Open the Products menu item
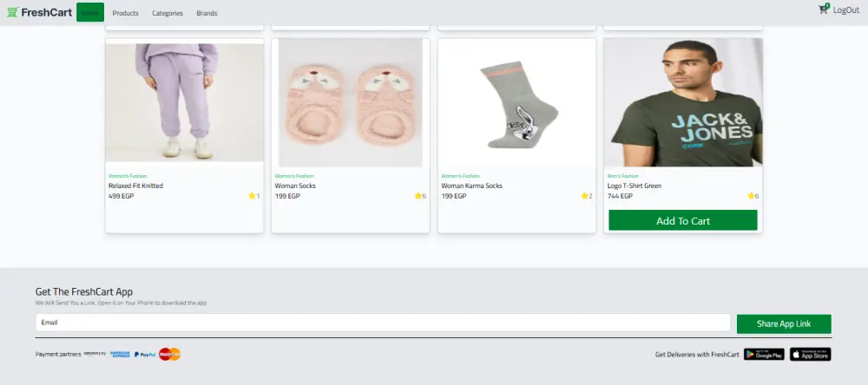The image size is (868, 385). [126, 13]
